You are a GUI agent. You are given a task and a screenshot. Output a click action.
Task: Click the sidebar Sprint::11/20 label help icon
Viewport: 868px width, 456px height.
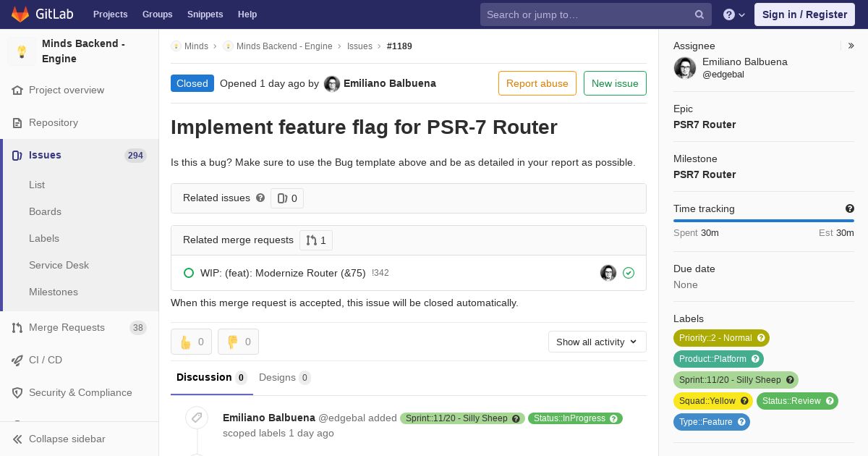(790, 380)
